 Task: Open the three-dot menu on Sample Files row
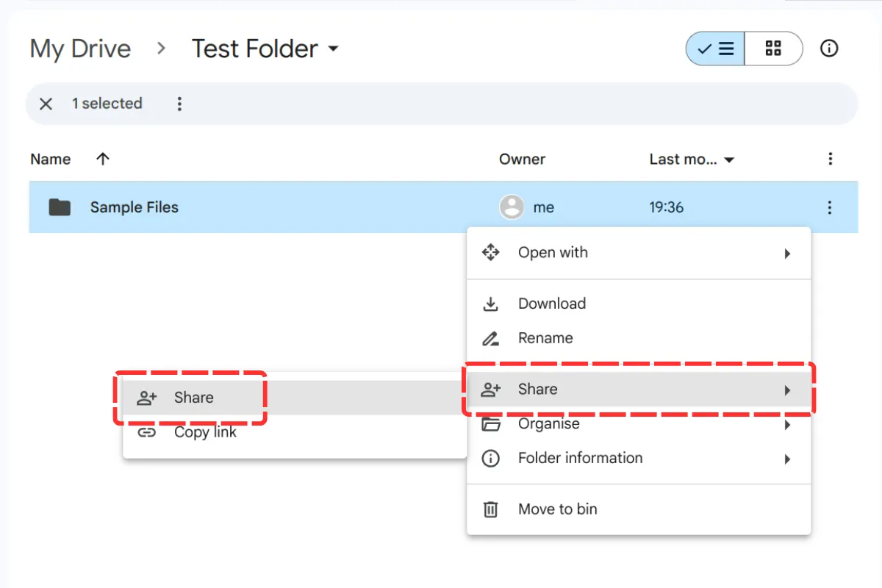(829, 207)
